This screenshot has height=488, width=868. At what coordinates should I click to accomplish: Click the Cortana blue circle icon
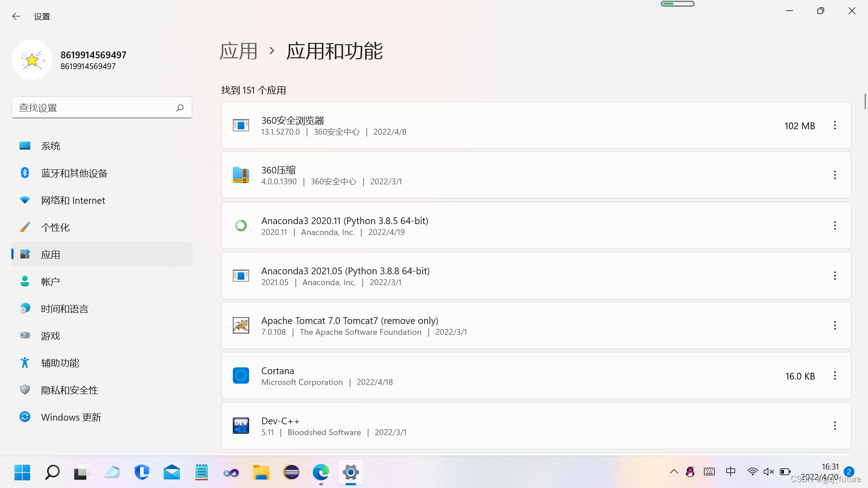241,375
